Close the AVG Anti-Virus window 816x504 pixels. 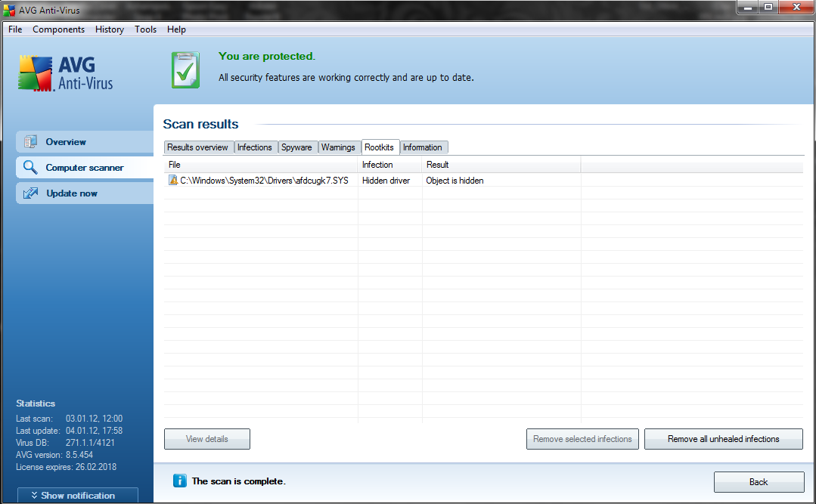pyautogui.click(x=796, y=8)
